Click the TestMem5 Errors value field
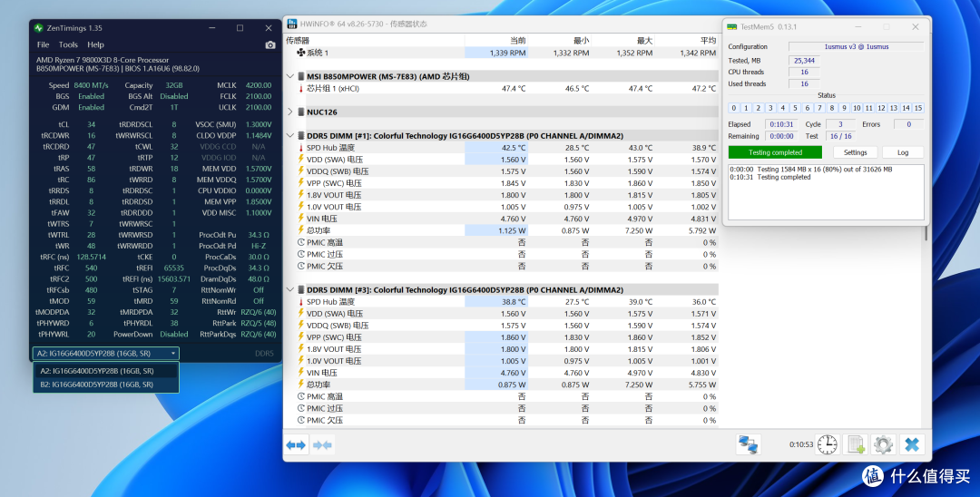Image resolution: width=980 pixels, height=497 pixels. coord(908,124)
